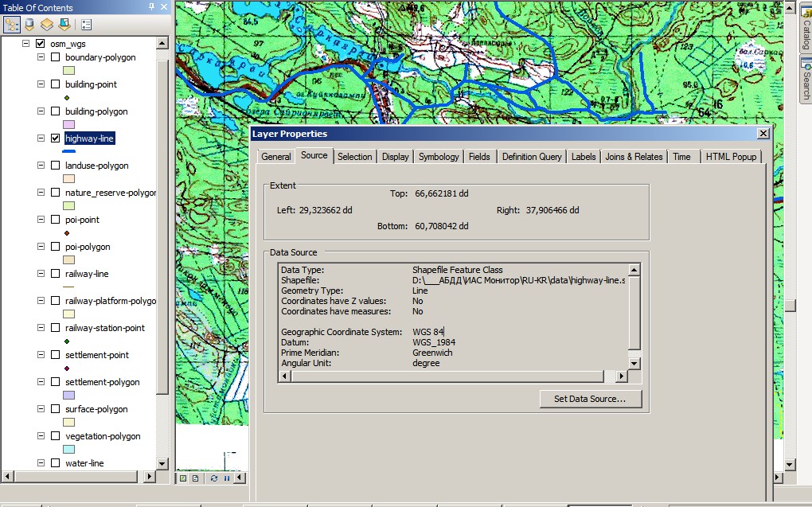Click the Pause Drawing icon
The height and width of the screenshot is (507, 812).
point(227,478)
